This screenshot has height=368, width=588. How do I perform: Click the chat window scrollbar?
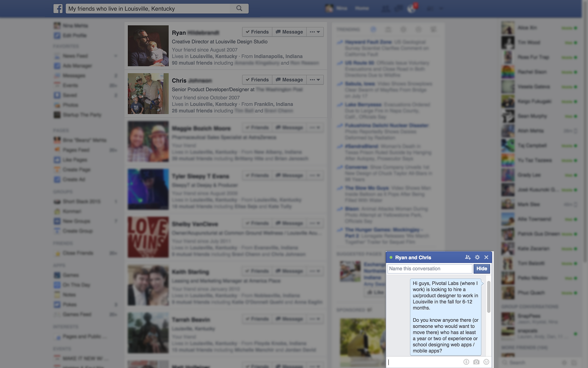(x=489, y=297)
